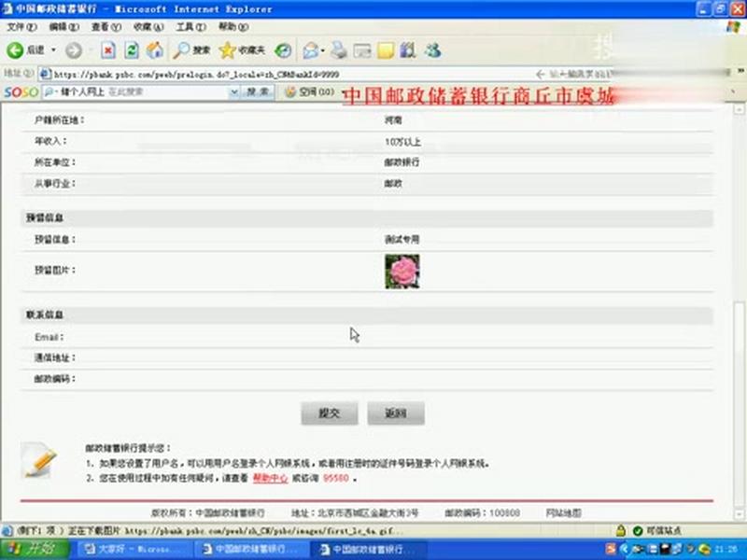Open the Mail icon in the toolbar
Image resolution: width=747 pixels, height=560 pixels.
click(x=310, y=53)
